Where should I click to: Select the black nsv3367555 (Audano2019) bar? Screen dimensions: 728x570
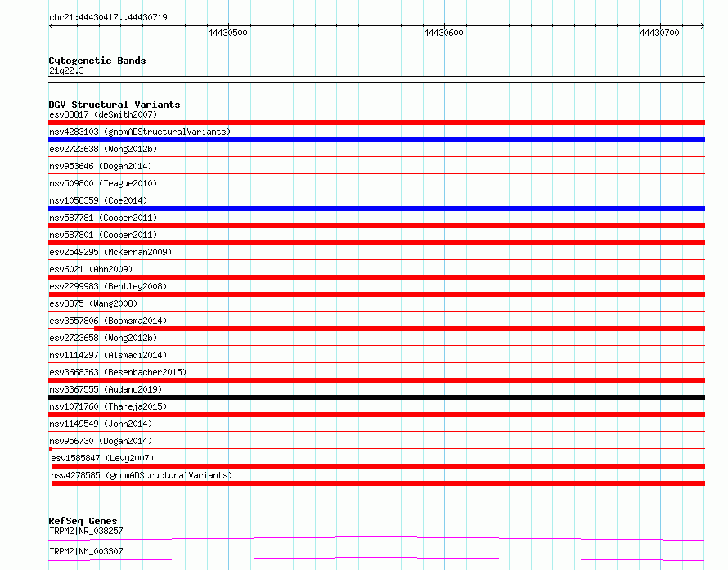point(376,397)
